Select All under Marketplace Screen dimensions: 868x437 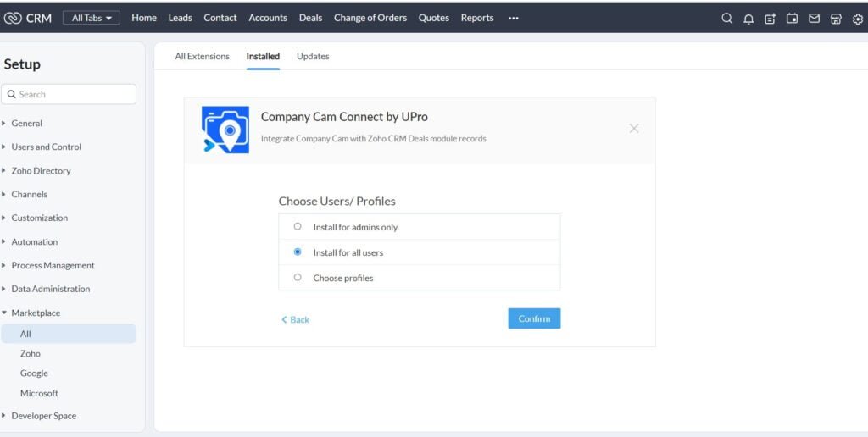point(69,334)
